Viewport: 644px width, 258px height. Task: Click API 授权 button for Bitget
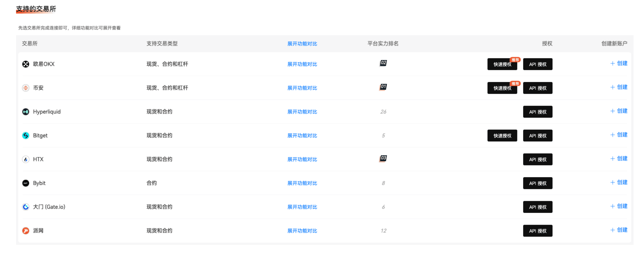[538, 136]
